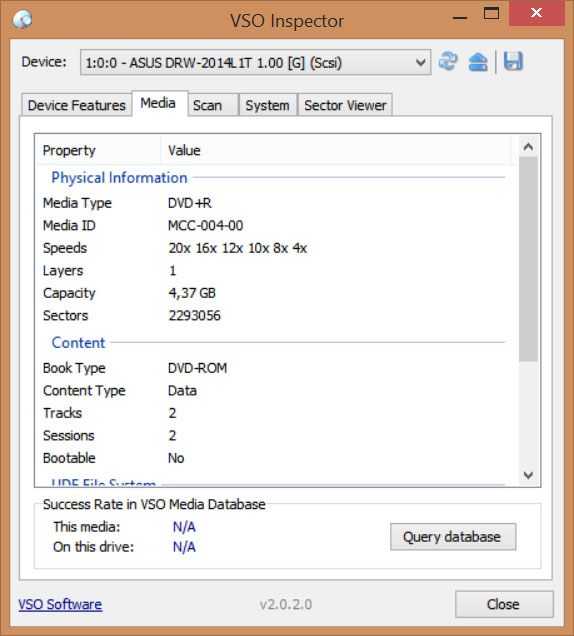
Task: Select the Media ID value MCC-004-00
Action: pos(206,226)
